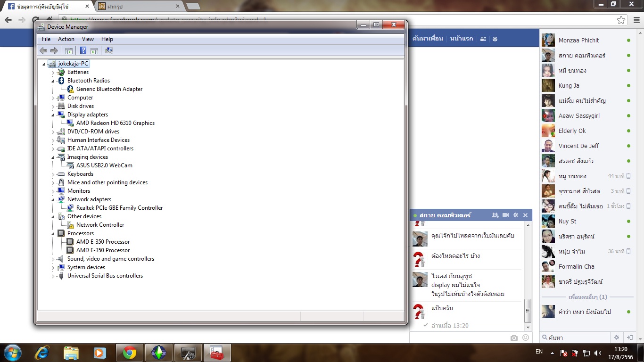This screenshot has width=644, height=362.
Task: Click the EN language indicator in the tray
Action: point(539,352)
